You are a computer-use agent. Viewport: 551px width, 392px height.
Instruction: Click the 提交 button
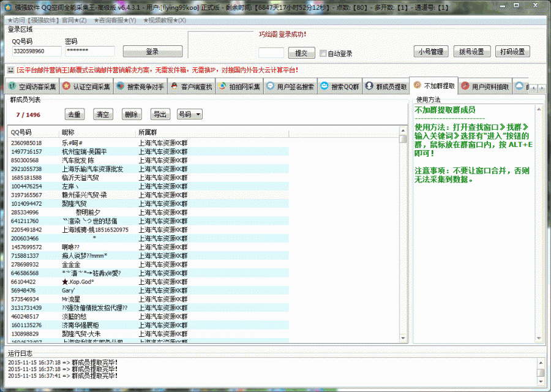(x=301, y=53)
